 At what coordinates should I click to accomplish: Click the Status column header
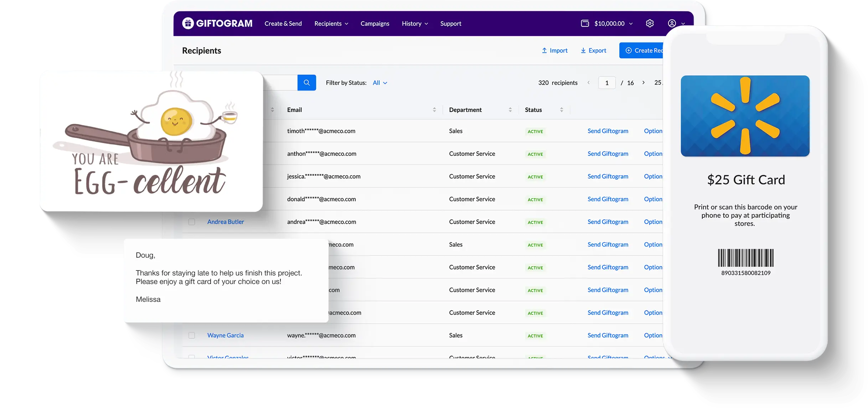(533, 110)
